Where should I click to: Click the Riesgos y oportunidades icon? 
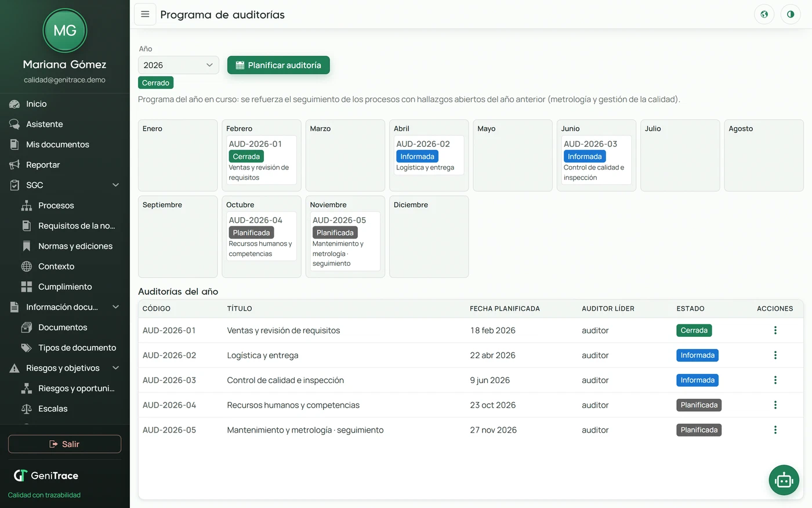(27, 388)
